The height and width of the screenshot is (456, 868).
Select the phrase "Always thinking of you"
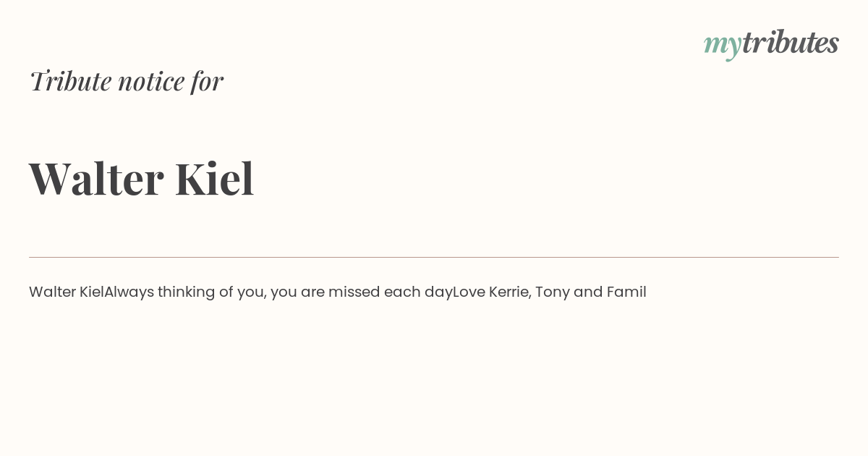[x=185, y=292]
